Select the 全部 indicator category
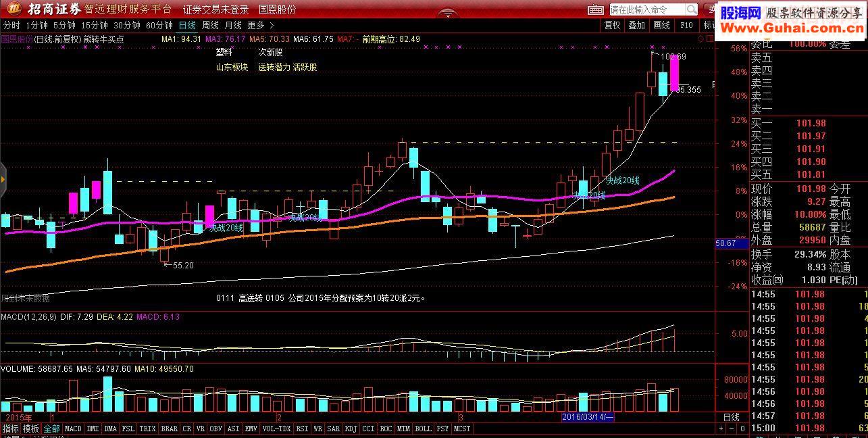Screen dimensions: 868x438 [x=52, y=429]
